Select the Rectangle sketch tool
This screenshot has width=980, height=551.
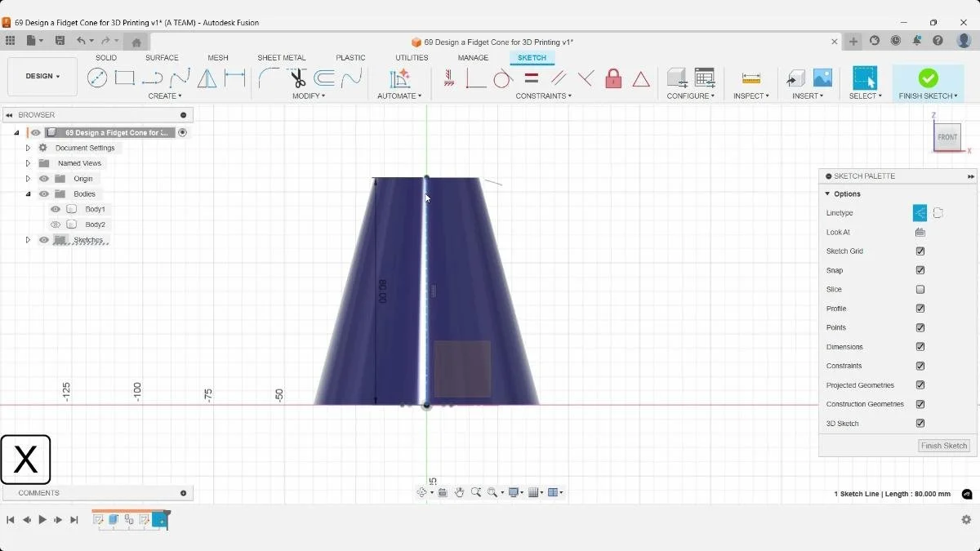[125, 78]
